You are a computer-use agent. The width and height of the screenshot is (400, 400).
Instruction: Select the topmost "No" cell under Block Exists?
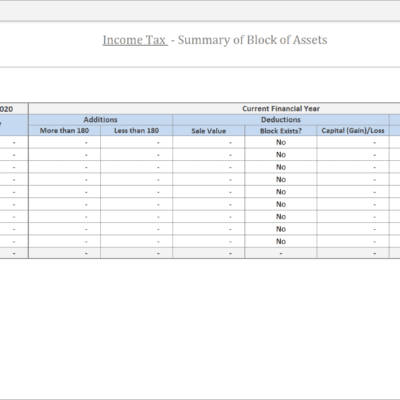coord(281,142)
